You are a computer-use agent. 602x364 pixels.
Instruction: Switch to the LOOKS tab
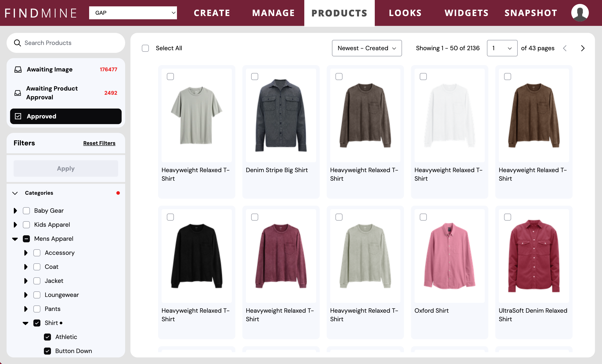405,13
